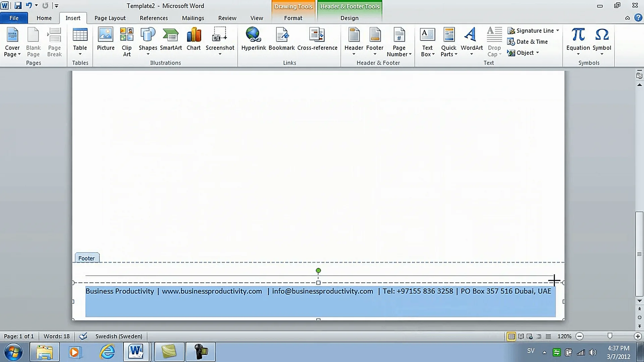This screenshot has width=644, height=362.
Task: Toggle Draft view in status bar
Action: pos(548,336)
